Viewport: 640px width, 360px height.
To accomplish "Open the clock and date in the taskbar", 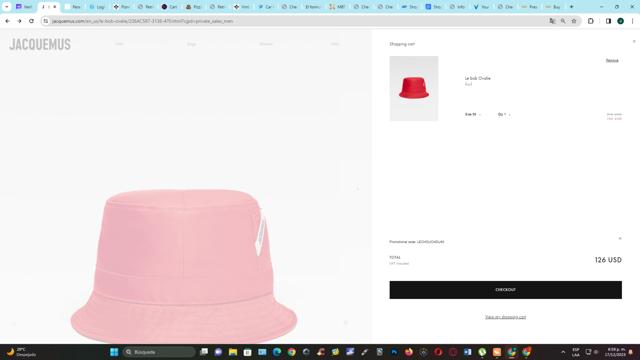I will pyautogui.click(x=616, y=352).
